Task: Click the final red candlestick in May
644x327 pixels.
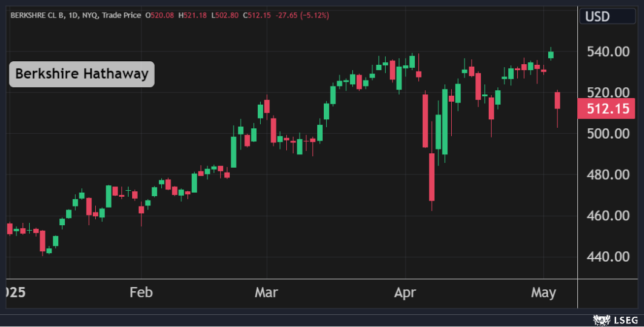Action: click(x=557, y=100)
